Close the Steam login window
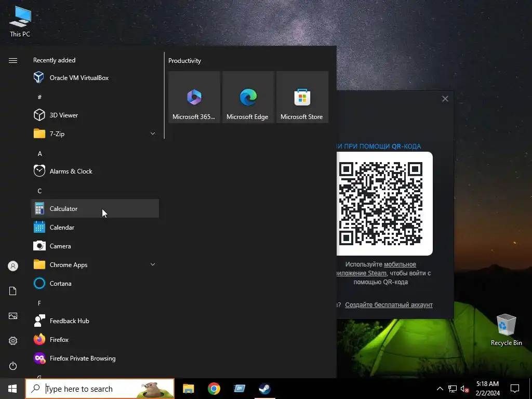 (x=445, y=99)
